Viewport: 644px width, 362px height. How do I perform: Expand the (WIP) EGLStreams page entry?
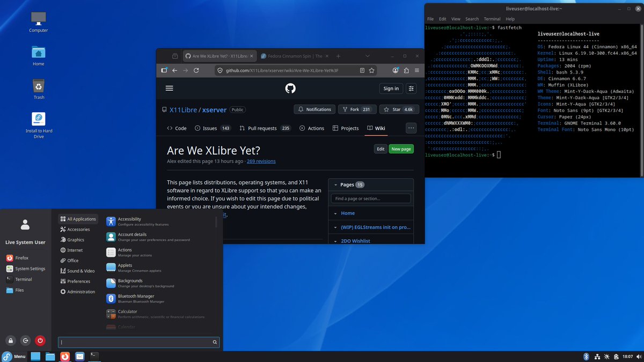coord(335,227)
